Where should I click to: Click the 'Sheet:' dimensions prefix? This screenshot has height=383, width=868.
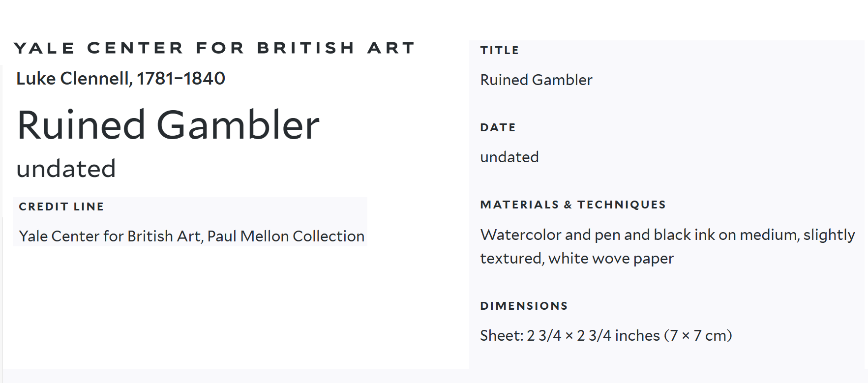click(x=502, y=336)
